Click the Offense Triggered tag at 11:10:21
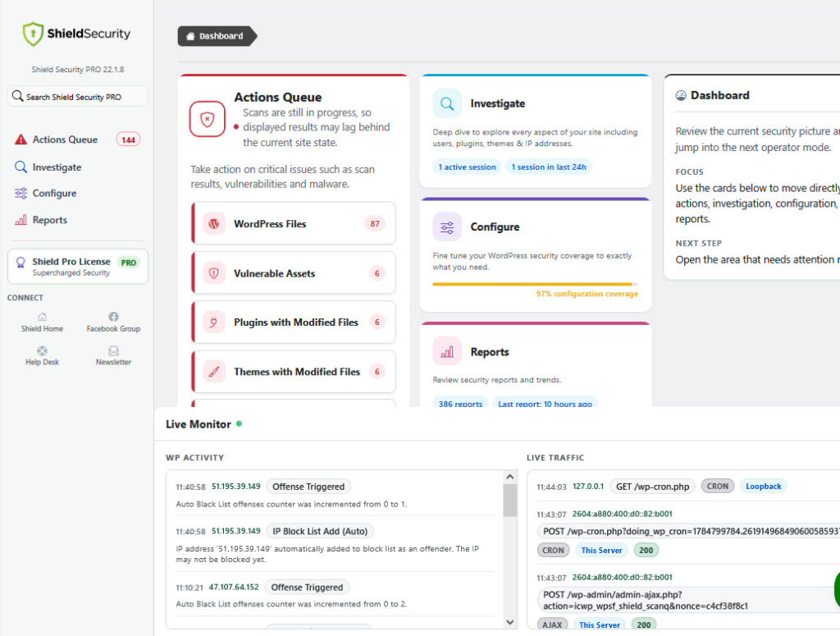Viewport: 840px width, 636px height. pos(307,587)
